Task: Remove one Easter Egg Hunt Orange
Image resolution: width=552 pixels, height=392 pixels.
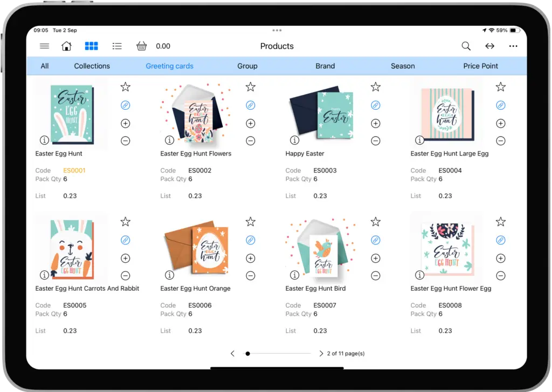Action: [250, 276]
